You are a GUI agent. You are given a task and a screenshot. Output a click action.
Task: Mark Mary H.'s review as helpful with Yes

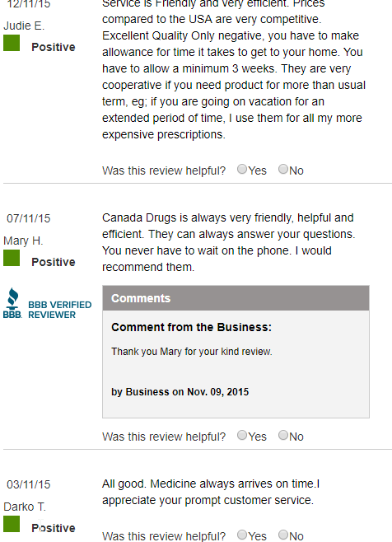tap(242, 435)
